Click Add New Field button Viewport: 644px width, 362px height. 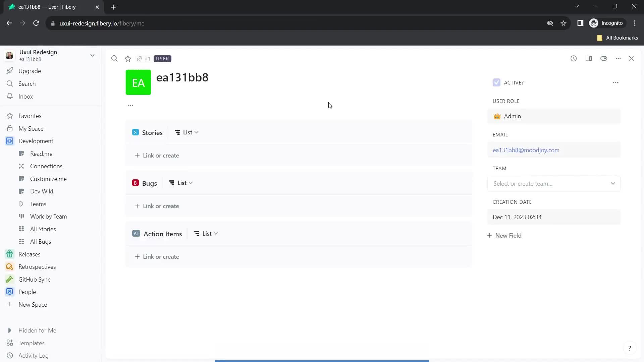coord(504,236)
